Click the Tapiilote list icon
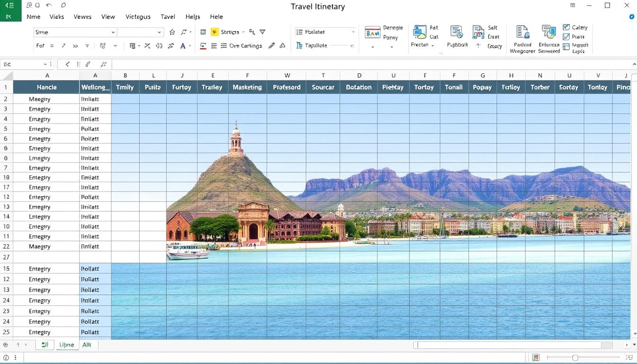The image size is (637, 364). tap(299, 45)
